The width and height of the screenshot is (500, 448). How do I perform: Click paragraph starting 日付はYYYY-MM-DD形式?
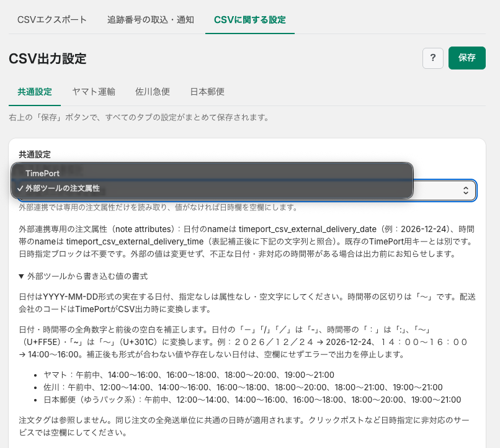[247, 303]
